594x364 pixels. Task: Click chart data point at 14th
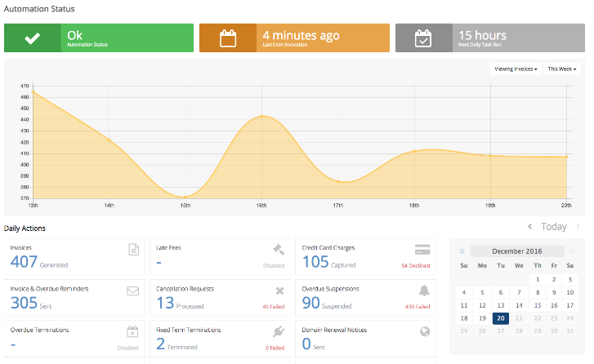[109, 140]
